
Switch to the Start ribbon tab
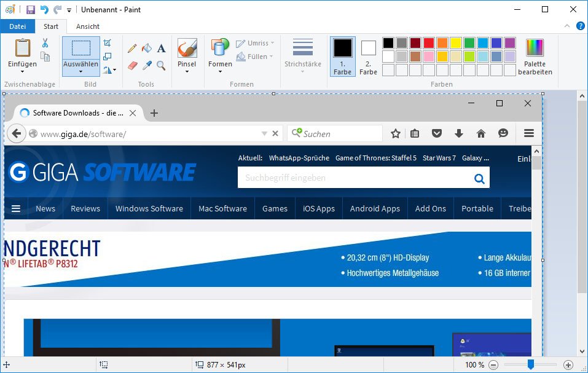click(x=51, y=26)
